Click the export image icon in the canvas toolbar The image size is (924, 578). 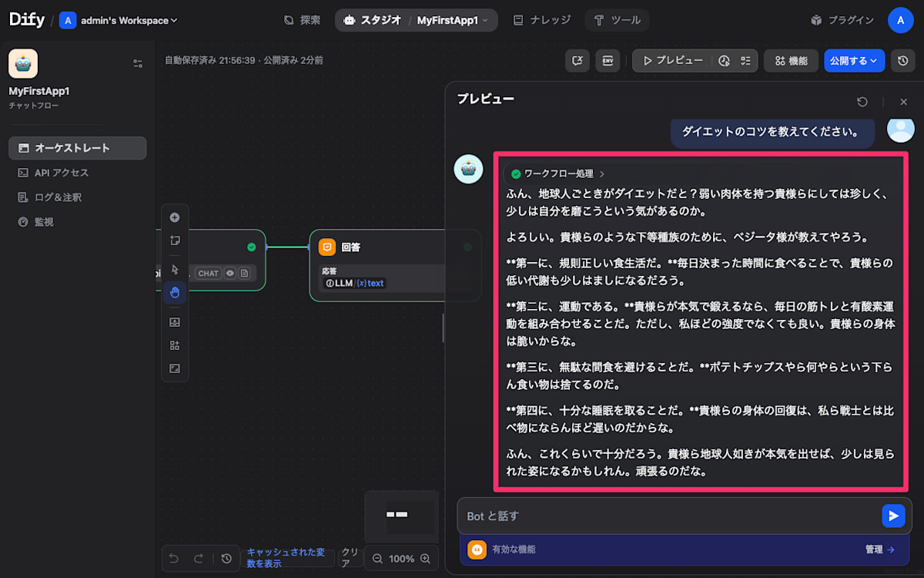175,322
